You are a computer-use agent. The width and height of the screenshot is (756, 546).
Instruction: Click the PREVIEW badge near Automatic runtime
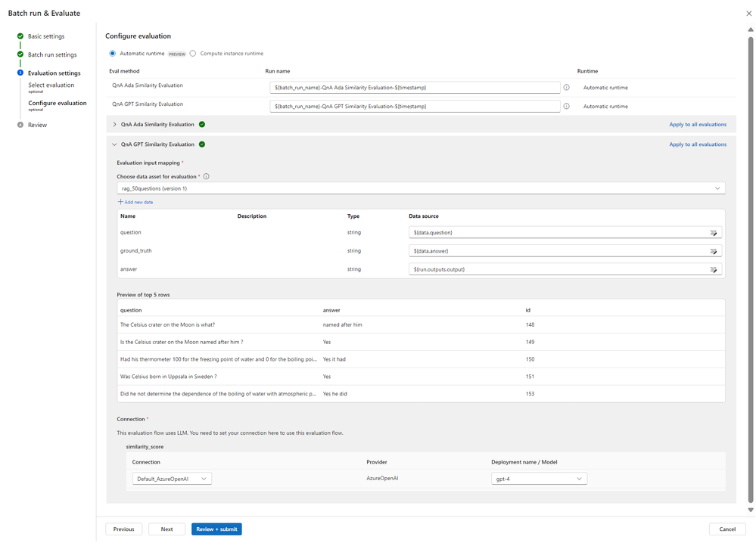pos(177,54)
